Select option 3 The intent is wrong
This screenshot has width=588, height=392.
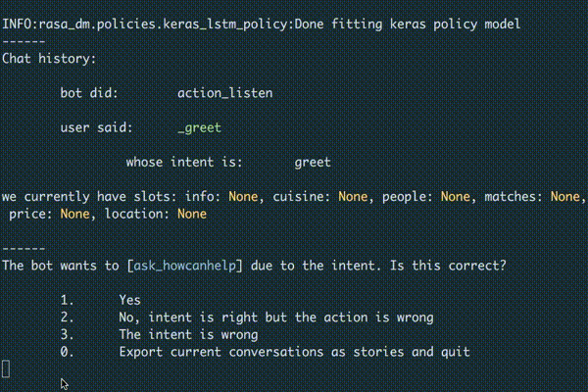click(159, 334)
